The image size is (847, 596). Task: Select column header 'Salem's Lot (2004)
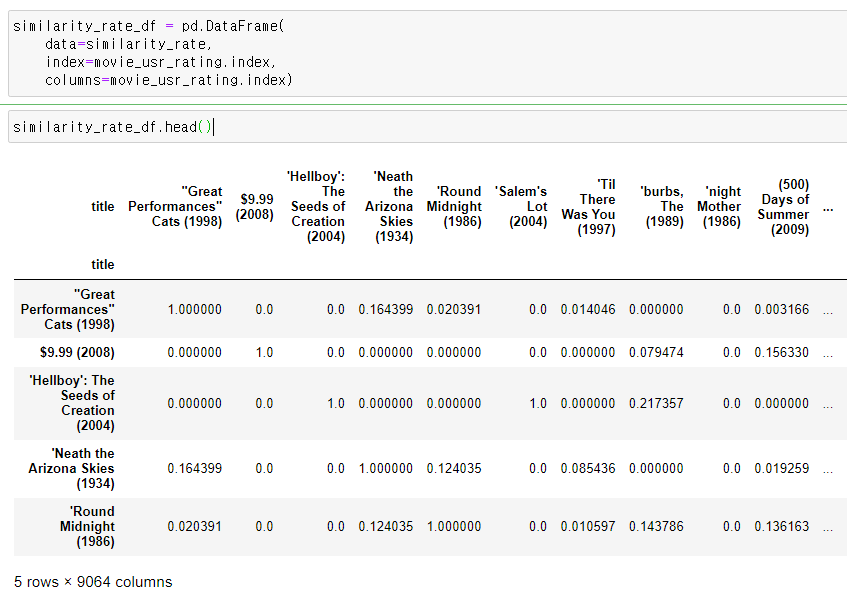point(521,206)
